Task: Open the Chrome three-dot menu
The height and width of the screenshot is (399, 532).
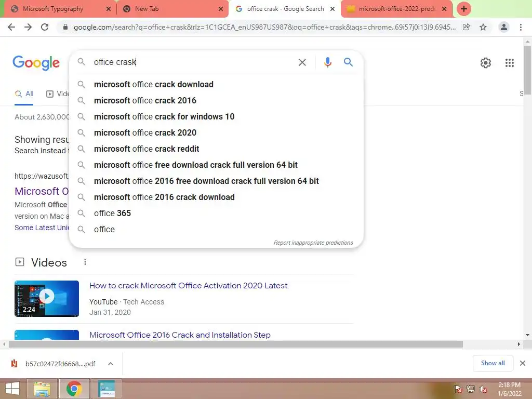Action: click(x=521, y=27)
